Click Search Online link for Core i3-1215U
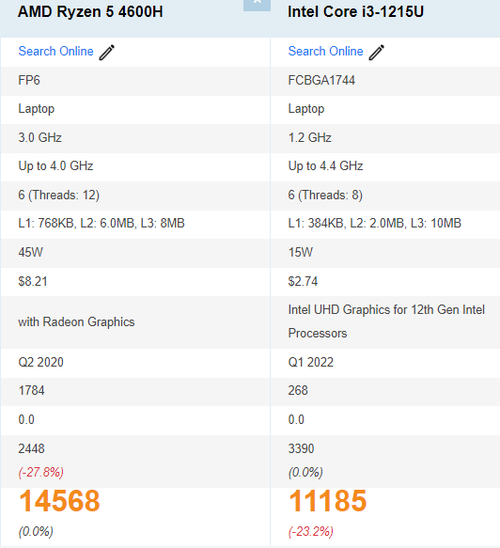The image size is (500, 548). tap(326, 51)
